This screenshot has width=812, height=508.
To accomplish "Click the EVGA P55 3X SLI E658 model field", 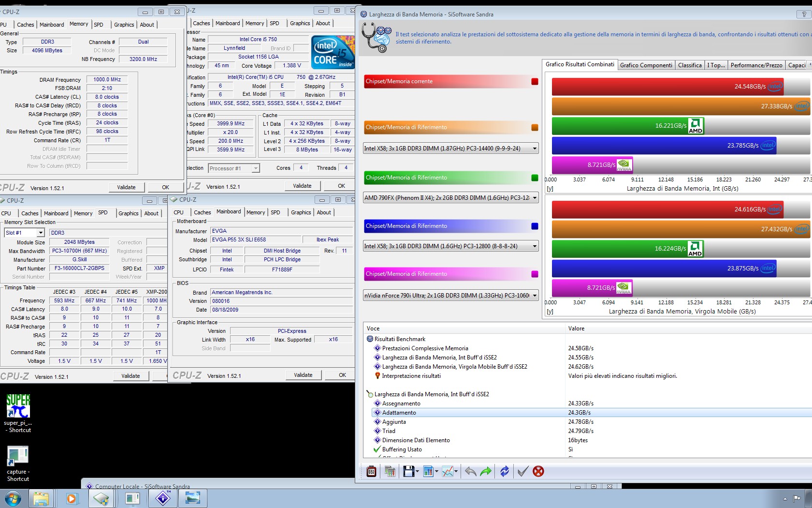I will click(x=255, y=239).
